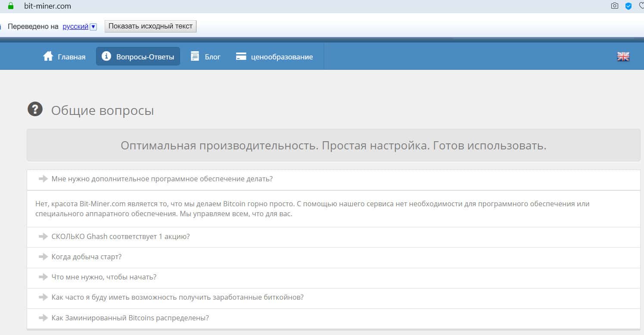This screenshot has width=644, height=335.
Task: Click the русский language link
Action: click(75, 27)
